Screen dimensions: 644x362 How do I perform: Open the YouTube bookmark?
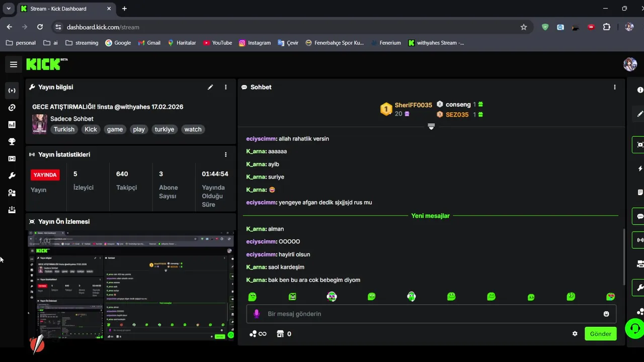click(217, 43)
